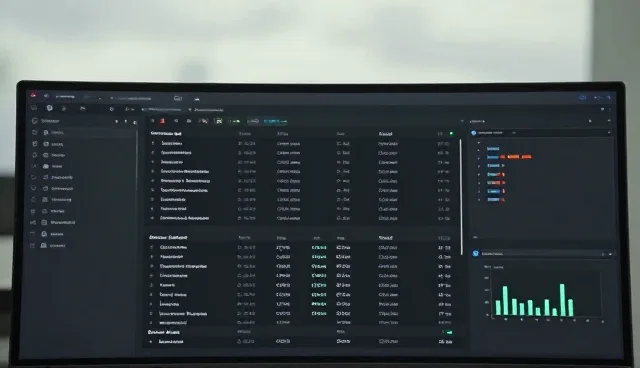
Task: Select the tree row with the orange tags
Action: [509, 157]
